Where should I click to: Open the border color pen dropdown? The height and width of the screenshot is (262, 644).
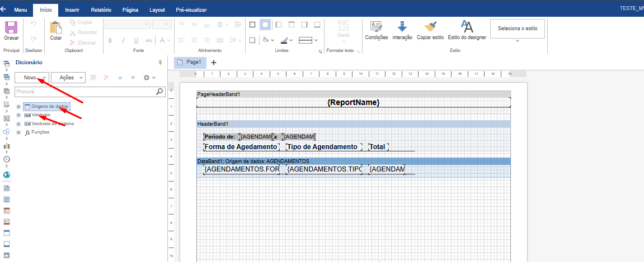286,40
